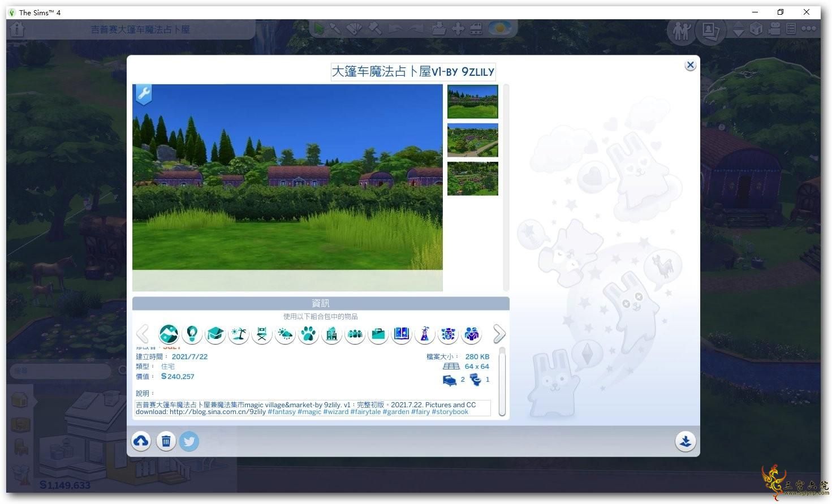832x504 pixels.
Task: Click the #magic hashtag
Action: click(x=309, y=412)
